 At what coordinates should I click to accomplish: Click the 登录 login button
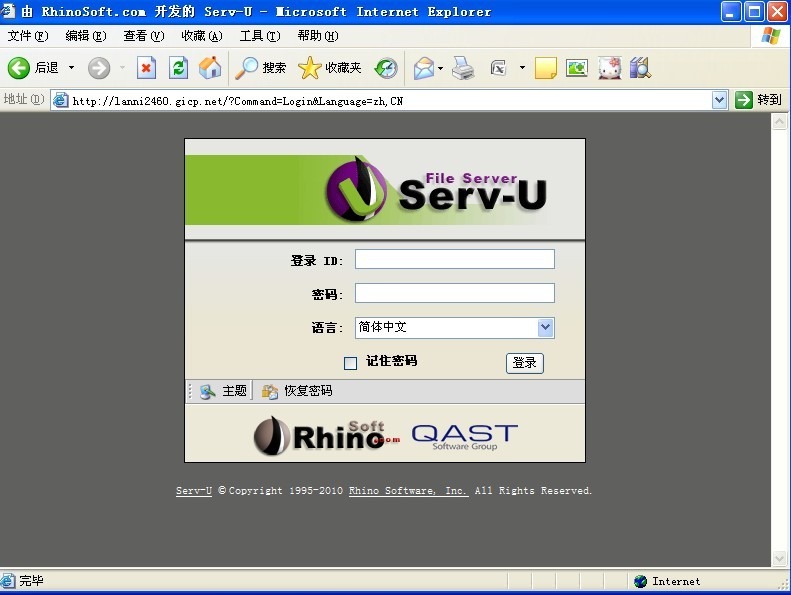[525, 363]
